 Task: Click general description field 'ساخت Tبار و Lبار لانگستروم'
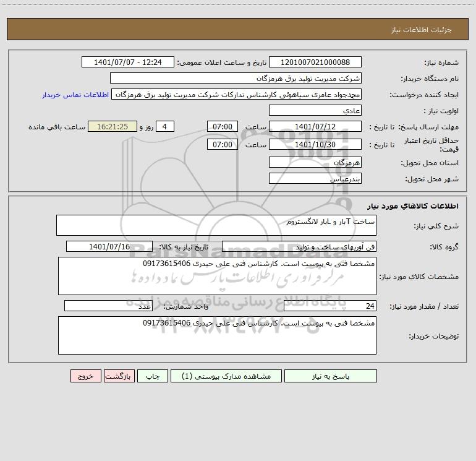click(x=216, y=225)
